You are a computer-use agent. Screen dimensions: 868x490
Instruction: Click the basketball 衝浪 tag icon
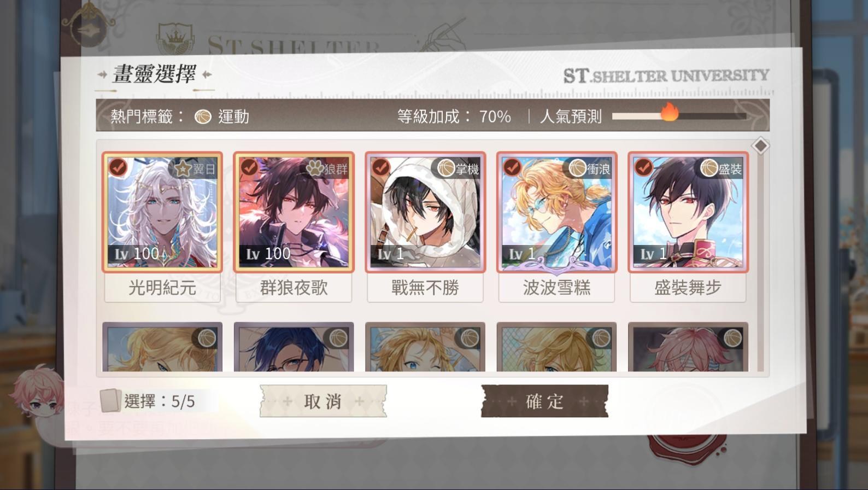click(577, 168)
